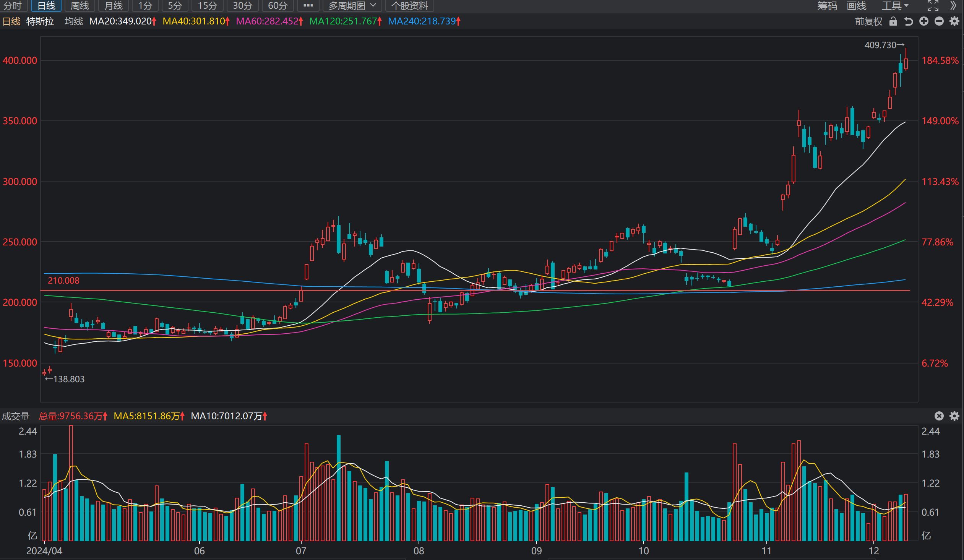
Task: Open main chart settings gear
Action: [954, 21]
